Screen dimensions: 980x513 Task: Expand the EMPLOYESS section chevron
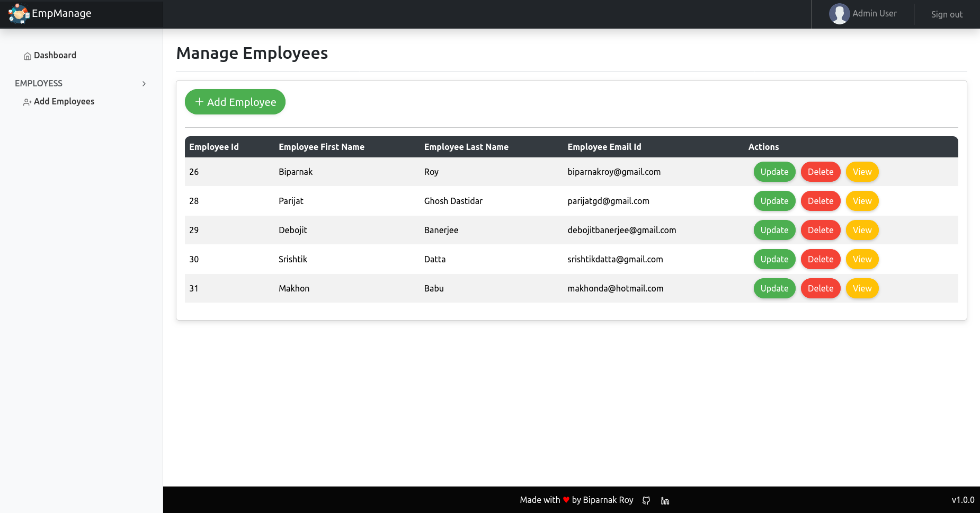pyautogui.click(x=144, y=84)
